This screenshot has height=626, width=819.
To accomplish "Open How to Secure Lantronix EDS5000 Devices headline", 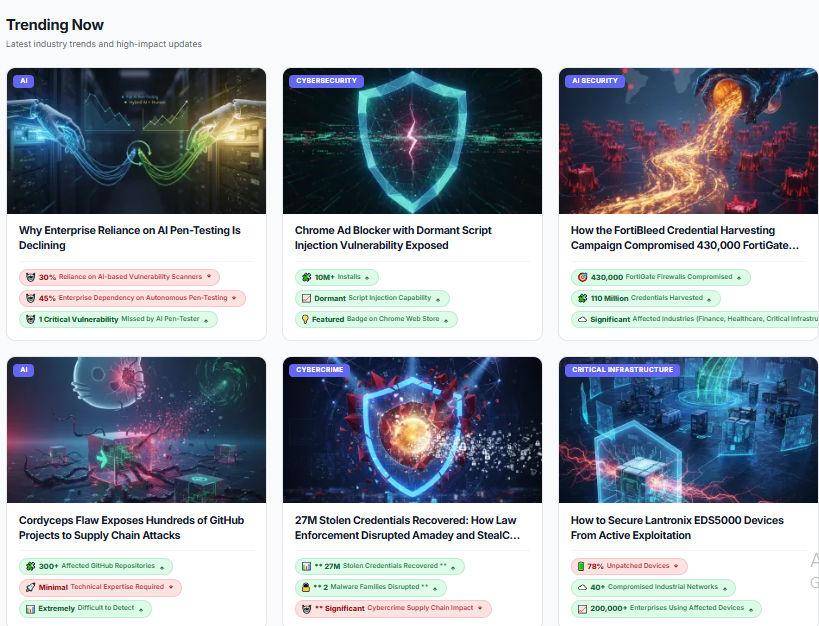I will pyautogui.click(x=677, y=528).
